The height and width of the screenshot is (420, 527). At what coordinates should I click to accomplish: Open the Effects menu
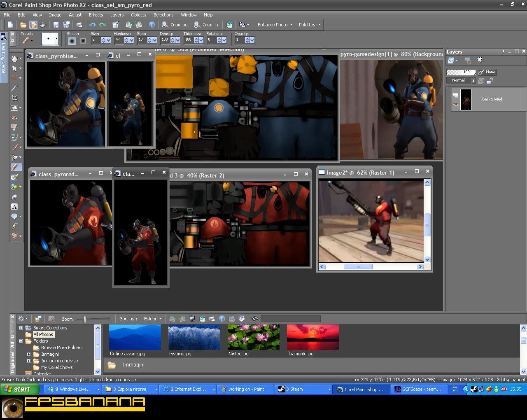coord(96,15)
